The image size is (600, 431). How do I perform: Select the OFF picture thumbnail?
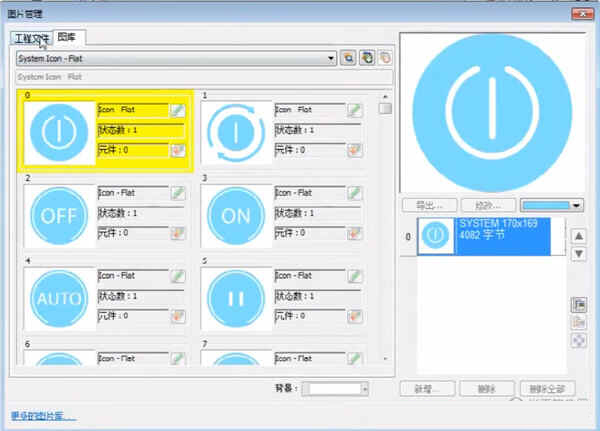58,215
